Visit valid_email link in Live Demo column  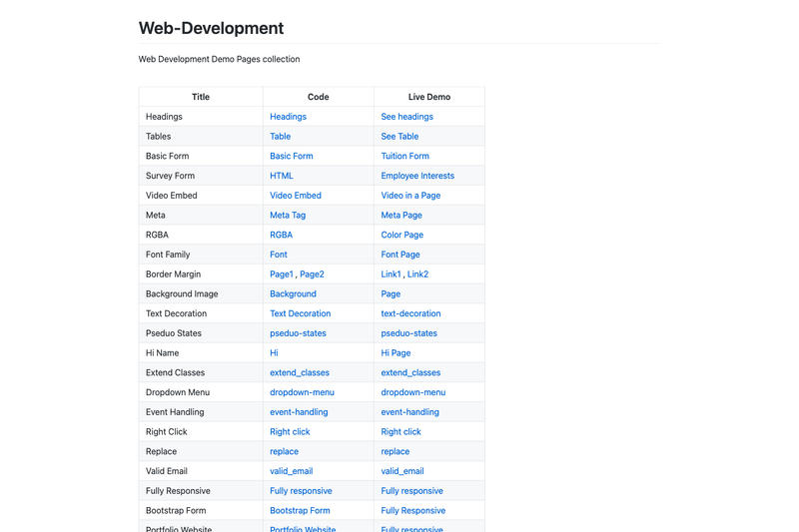point(402,471)
